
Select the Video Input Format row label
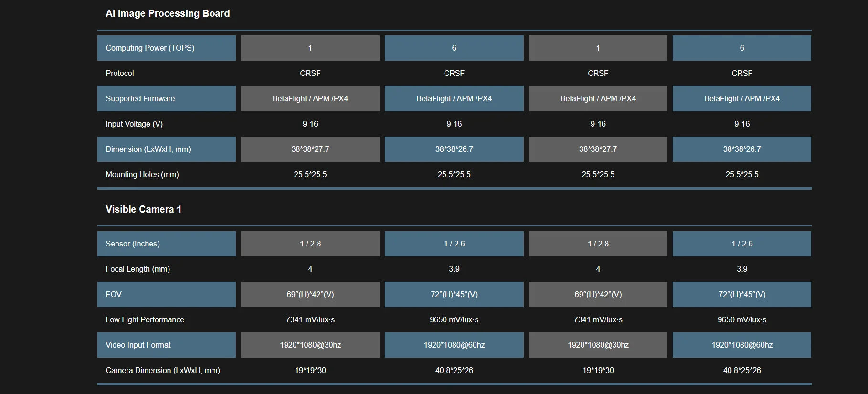(138, 345)
